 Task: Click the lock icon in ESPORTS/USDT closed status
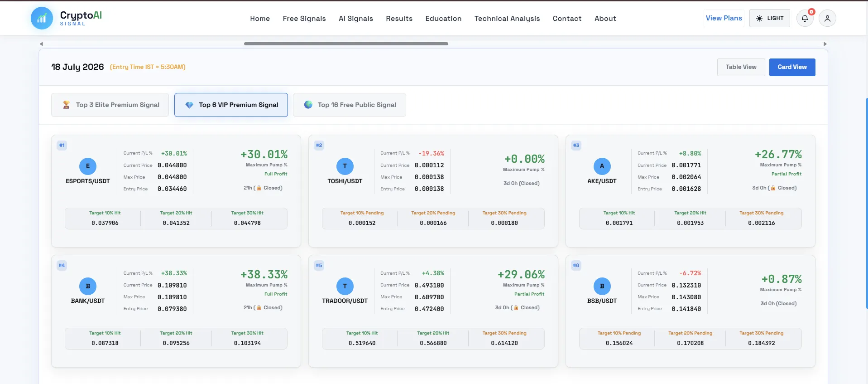tap(259, 188)
